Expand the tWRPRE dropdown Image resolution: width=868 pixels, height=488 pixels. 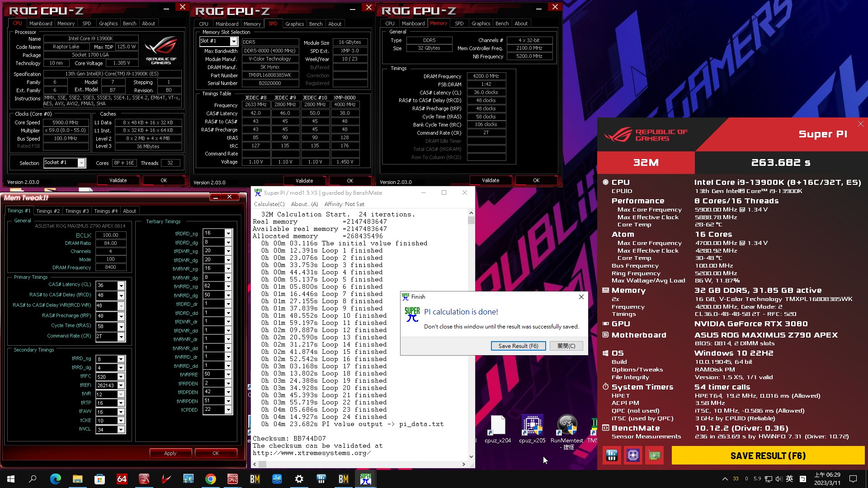(228, 375)
